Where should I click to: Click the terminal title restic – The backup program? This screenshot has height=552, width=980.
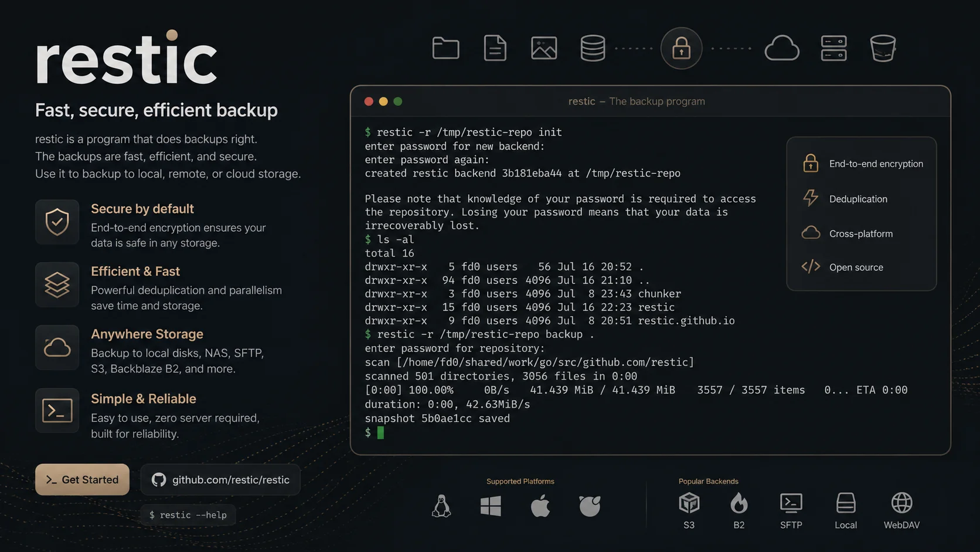pos(637,101)
